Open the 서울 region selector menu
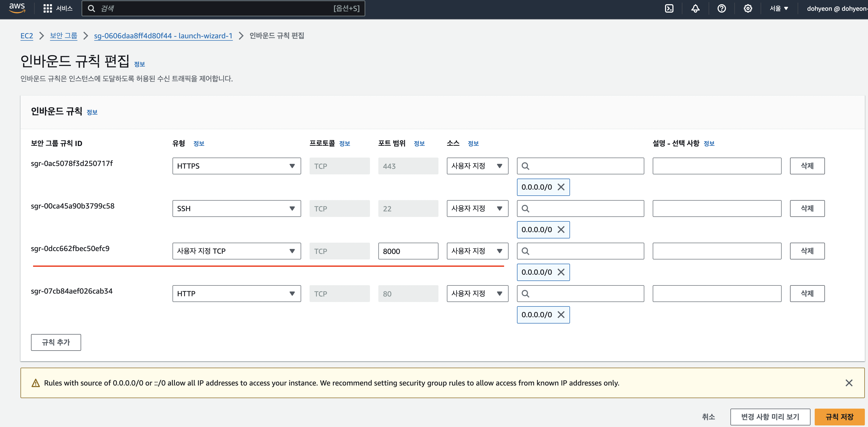 779,8
